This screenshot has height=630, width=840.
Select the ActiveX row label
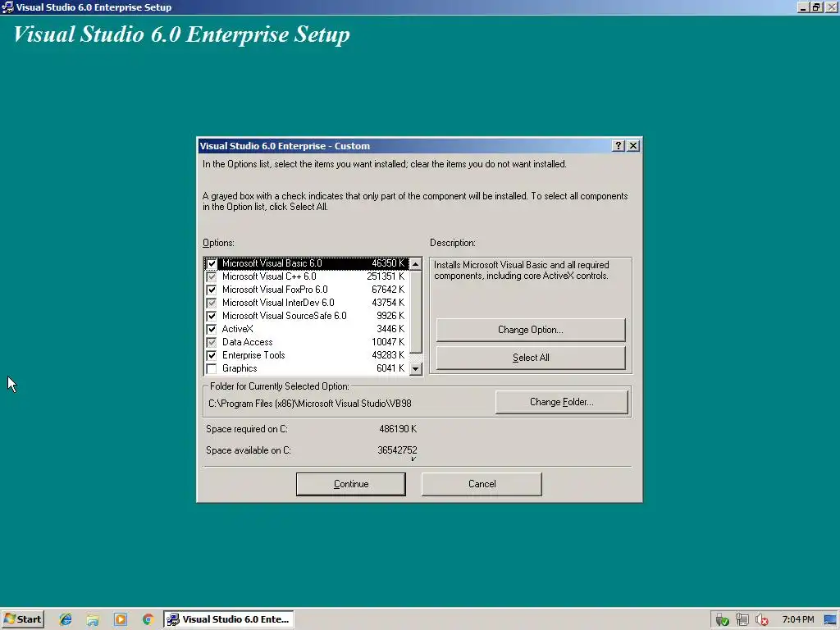[x=237, y=329]
